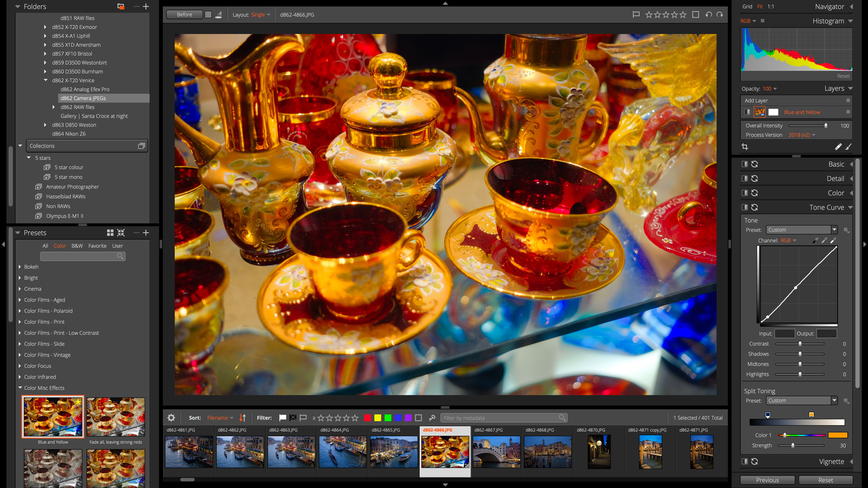This screenshot has height=488, width=868.
Task: Switch presets to grid view icon
Action: [110, 233]
